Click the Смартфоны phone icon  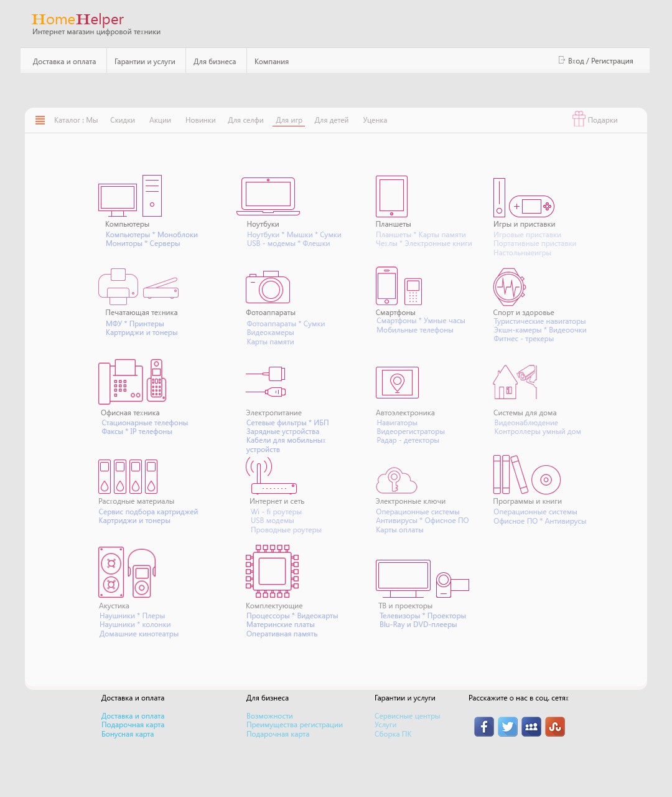coord(399,286)
